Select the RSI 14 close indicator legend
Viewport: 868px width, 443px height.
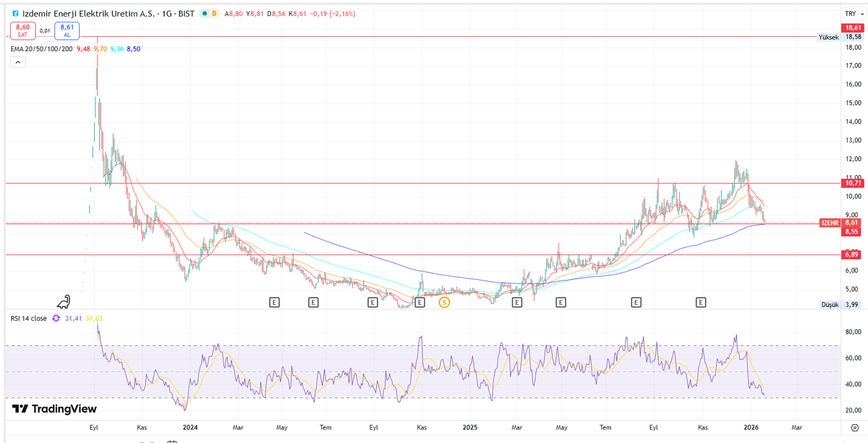tap(28, 318)
